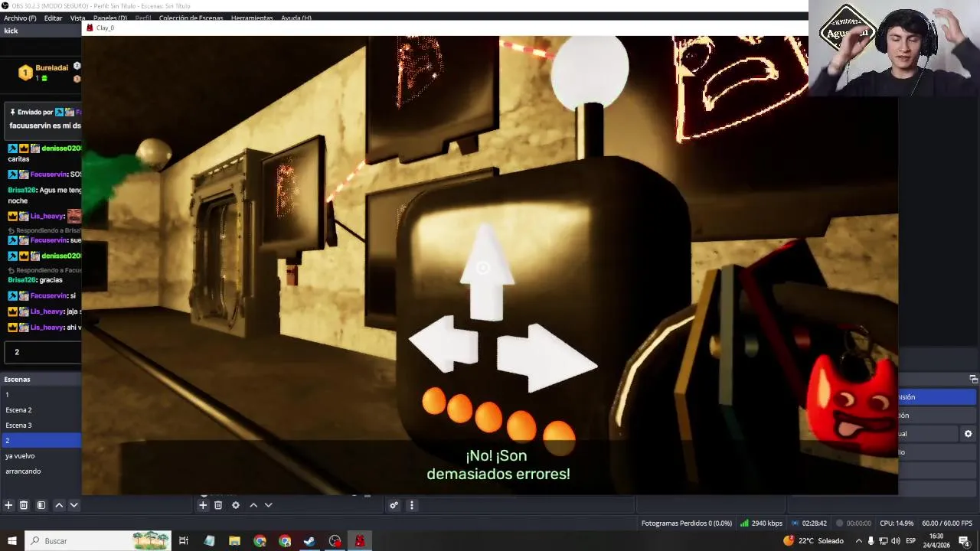Image resolution: width=980 pixels, height=551 pixels.
Task: Click the Fotogramas Perdidos status entry
Action: click(x=686, y=523)
